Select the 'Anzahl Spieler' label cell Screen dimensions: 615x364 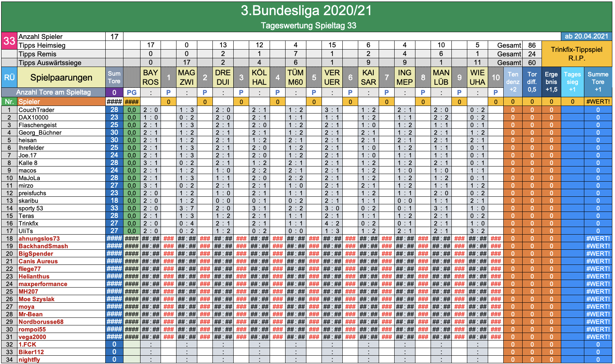[x=61, y=37]
